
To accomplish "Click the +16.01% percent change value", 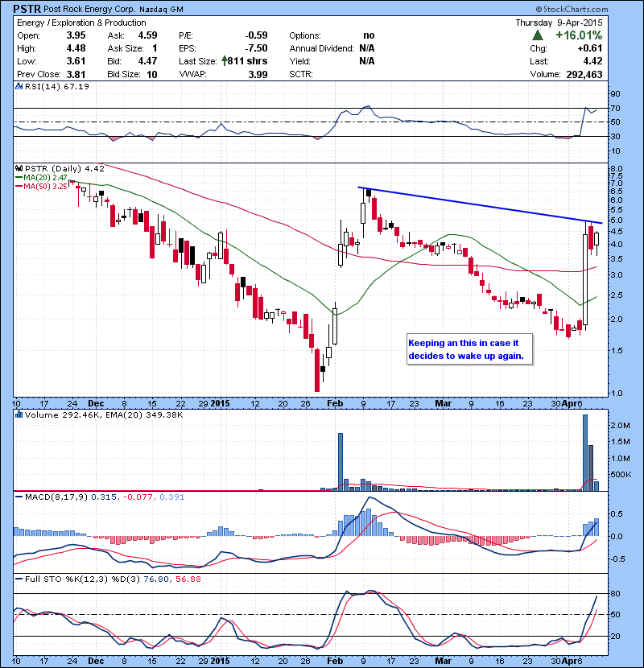I will (579, 35).
